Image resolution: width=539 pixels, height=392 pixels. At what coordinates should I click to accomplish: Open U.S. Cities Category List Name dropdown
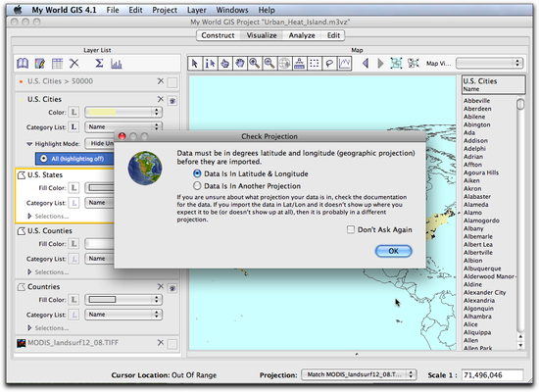(x=123, y=126)
